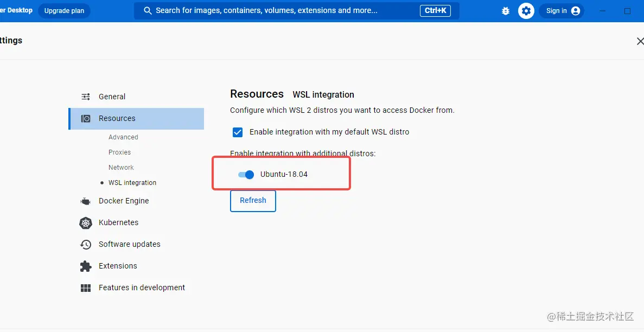Screen dimensions: 644x332
Task: Go to the Advanced resources subsection
Action: click(123, 137)
